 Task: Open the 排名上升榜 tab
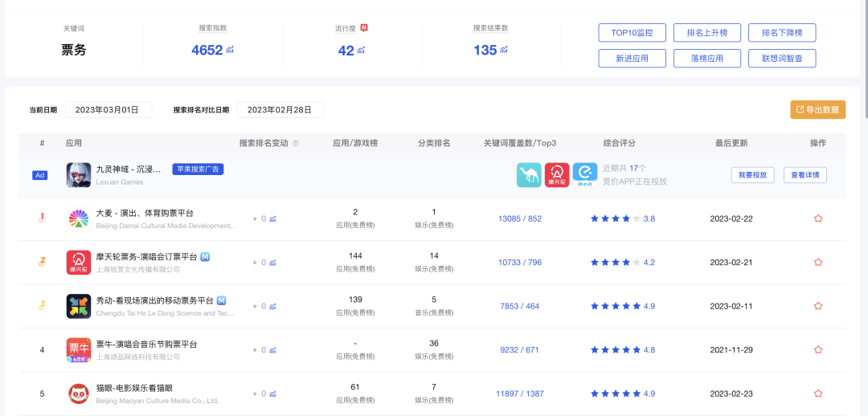[707, 33]
